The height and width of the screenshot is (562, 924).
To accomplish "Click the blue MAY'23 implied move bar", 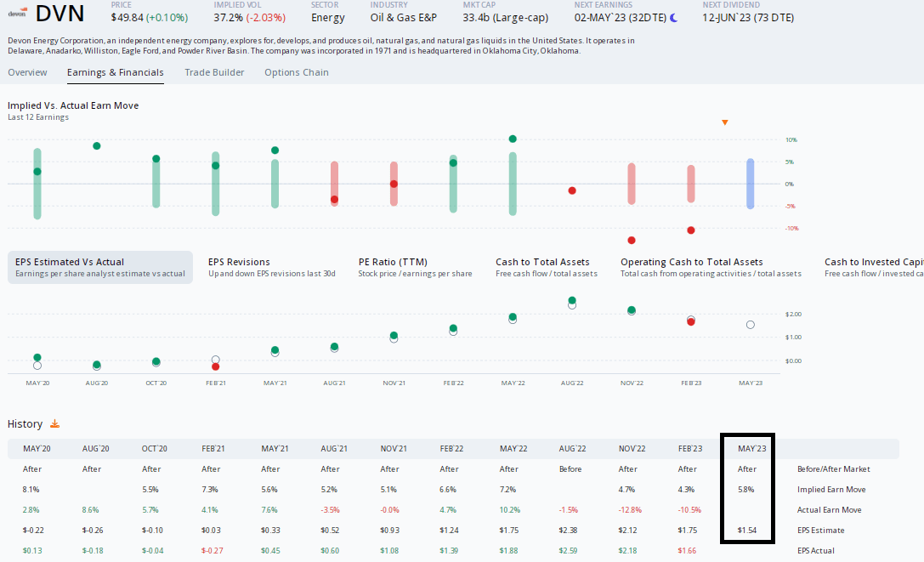I will 750,184.
